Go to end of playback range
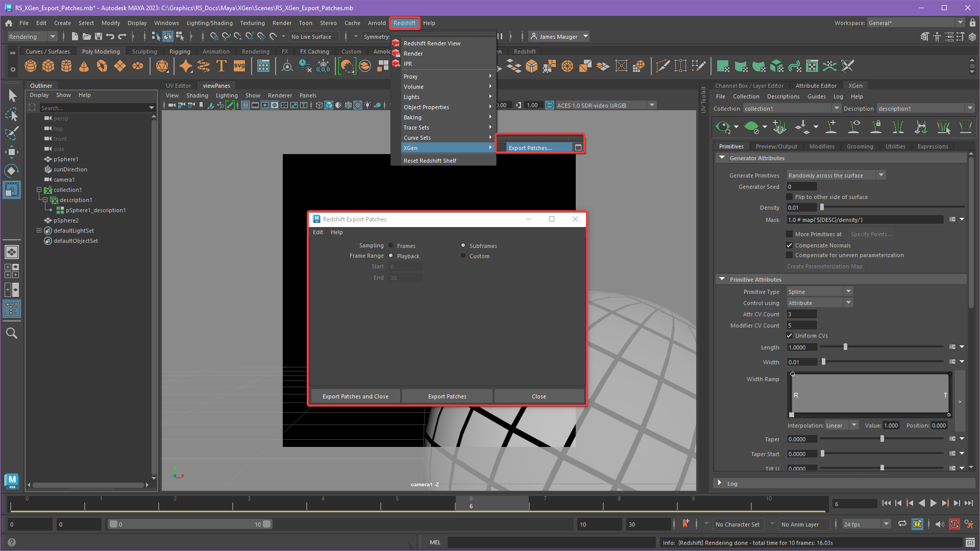 click(x=969, y=504)
